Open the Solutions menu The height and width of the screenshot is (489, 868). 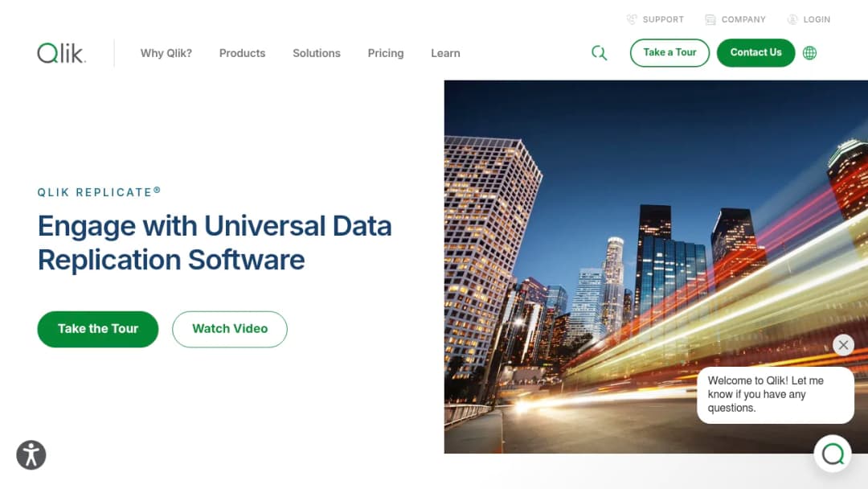(x=317, y=53)
